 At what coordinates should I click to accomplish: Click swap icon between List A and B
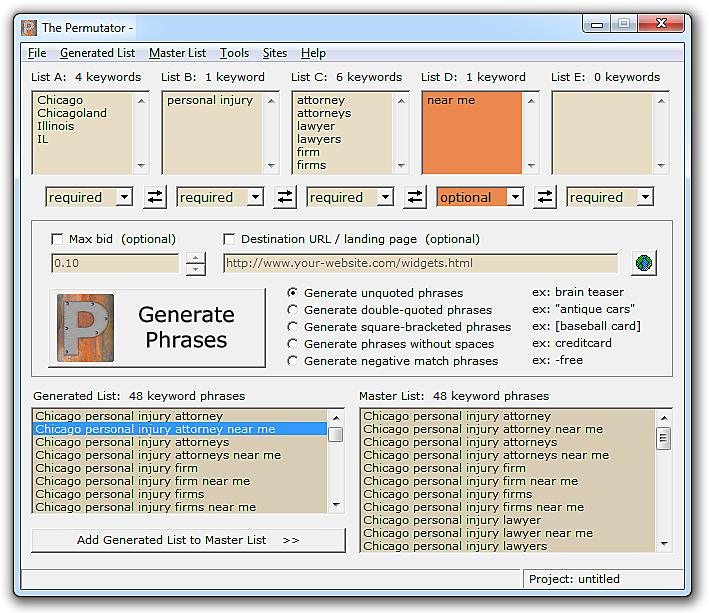(x=155, y=197)
